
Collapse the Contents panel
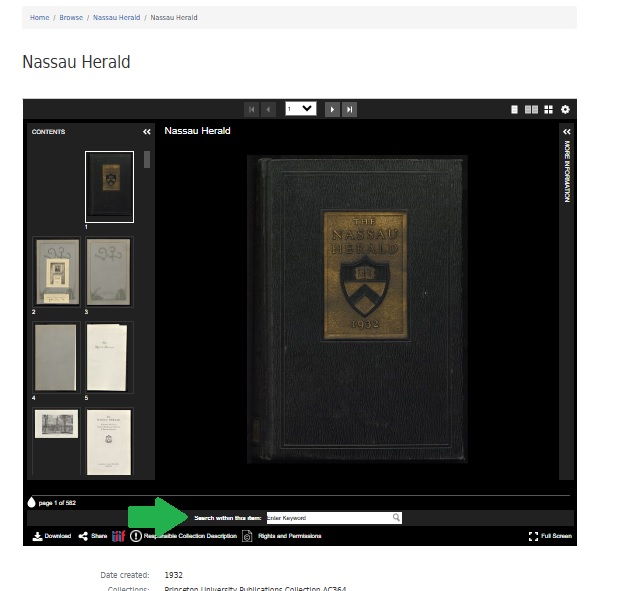[x=147, y=132]
